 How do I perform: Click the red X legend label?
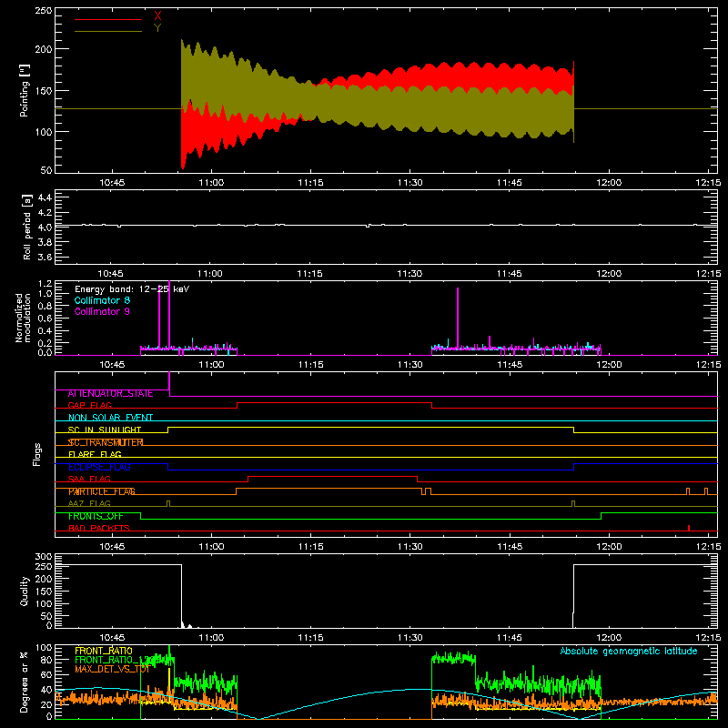pos(157,16)
